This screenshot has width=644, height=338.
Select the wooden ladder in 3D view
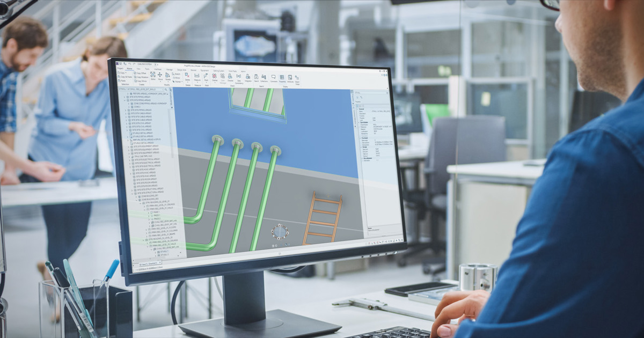(323, 218)
